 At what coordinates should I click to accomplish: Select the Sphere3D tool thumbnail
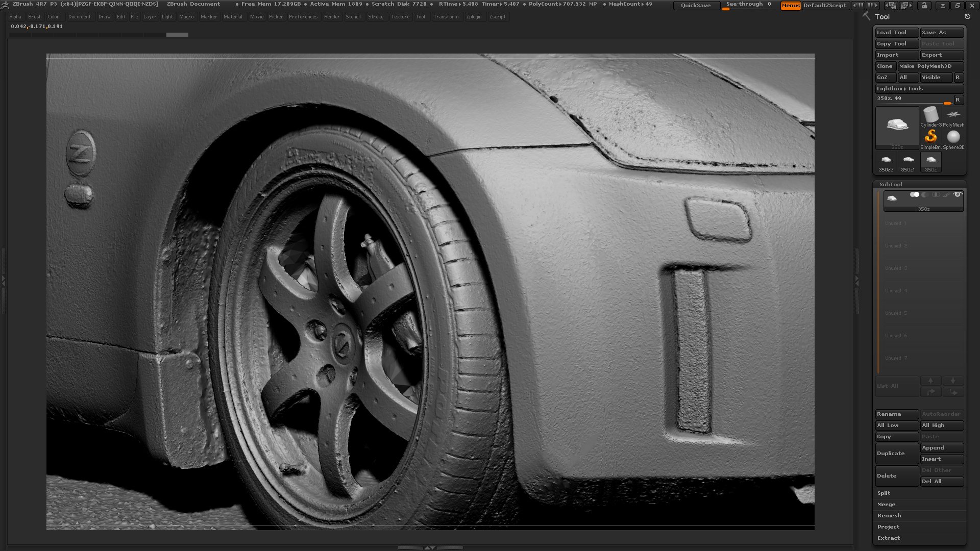953,136
